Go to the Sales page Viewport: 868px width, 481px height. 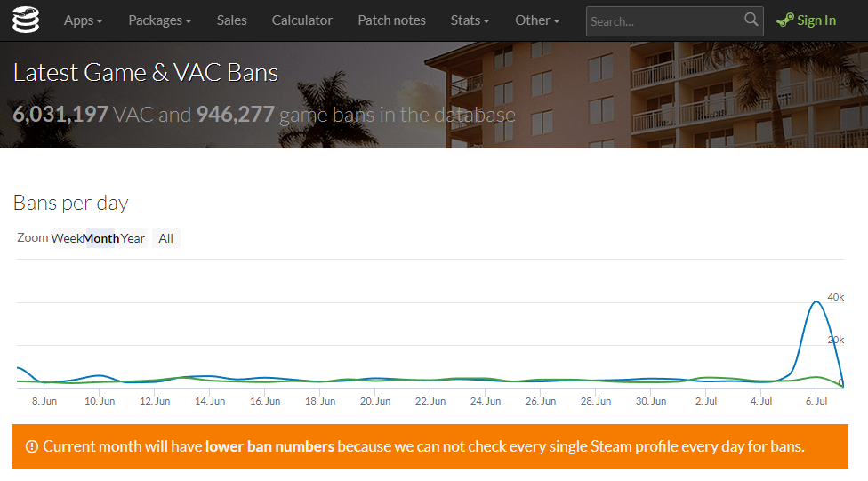pyautogui.click(x=232, y=20)
